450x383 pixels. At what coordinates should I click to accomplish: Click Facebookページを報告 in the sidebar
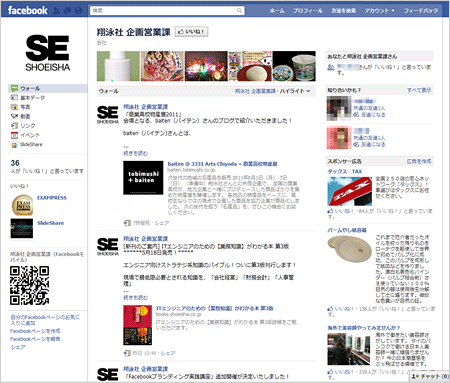coord(35,339)
